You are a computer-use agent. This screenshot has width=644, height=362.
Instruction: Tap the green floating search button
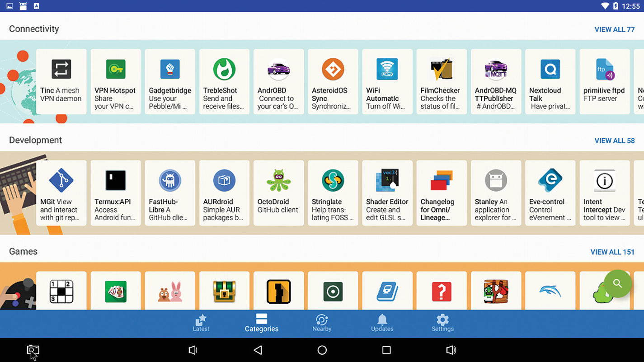point(617,283)
